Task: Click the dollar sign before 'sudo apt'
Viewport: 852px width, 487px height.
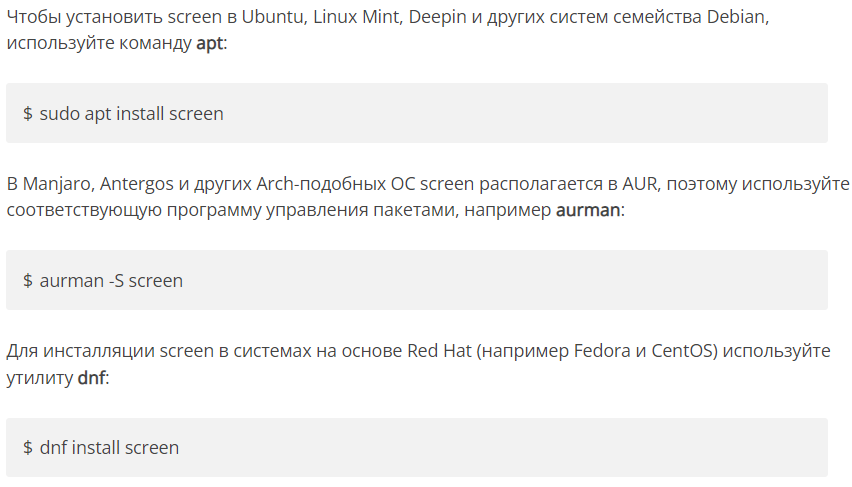Action: [x=28, y=114]
